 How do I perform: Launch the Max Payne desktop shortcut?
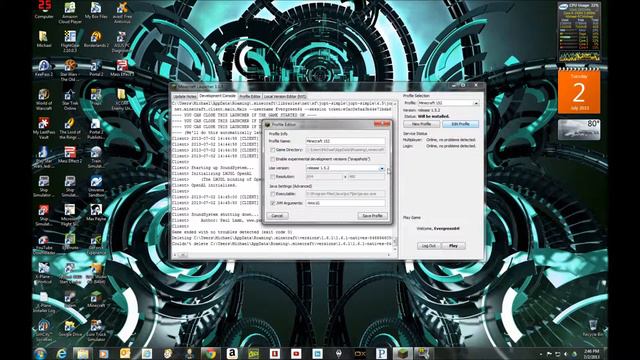coord(96,212)
